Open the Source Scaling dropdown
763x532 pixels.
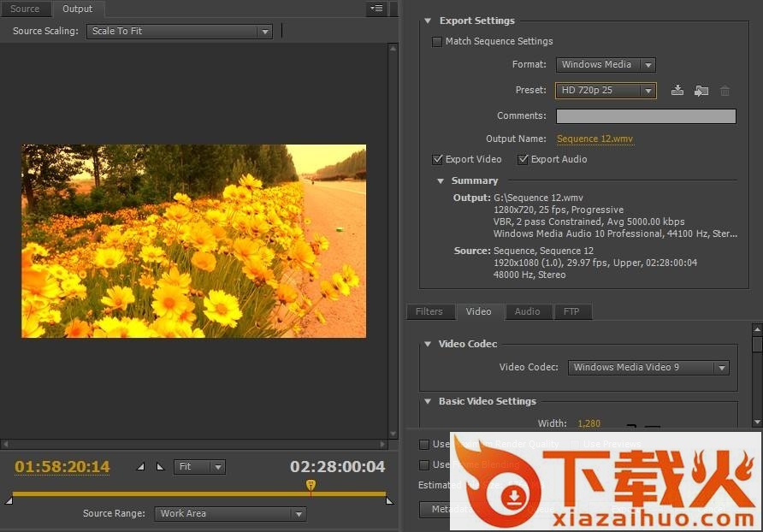click(x=179, y=31)
